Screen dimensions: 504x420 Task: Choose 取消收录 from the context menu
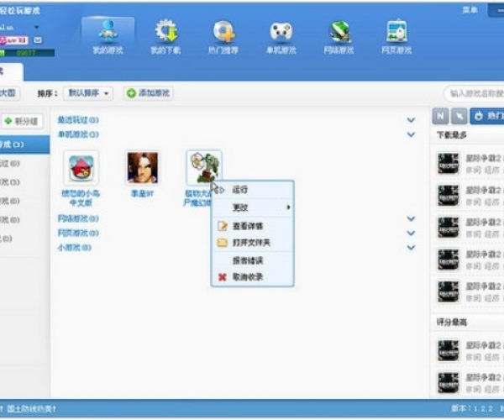(x=252, y=277)
